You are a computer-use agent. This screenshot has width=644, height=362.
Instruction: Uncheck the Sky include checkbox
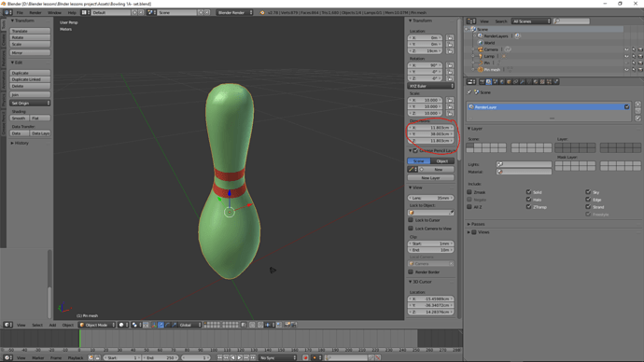(x=588, y=191)
